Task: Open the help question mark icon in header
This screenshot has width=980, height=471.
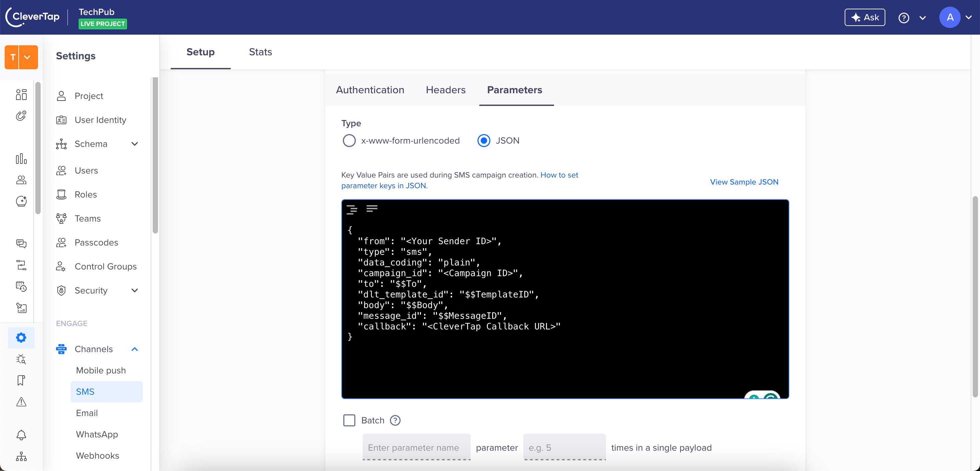Action: pyautogui.click(x=904, y=17)
